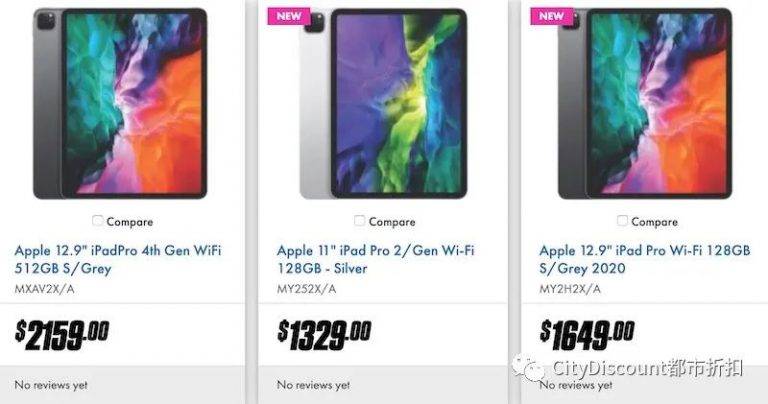Click "No reviews yet" under the 512GB iPad
Image resolution: width=768 pixels, height=404 pixels.
click(51, 385)
